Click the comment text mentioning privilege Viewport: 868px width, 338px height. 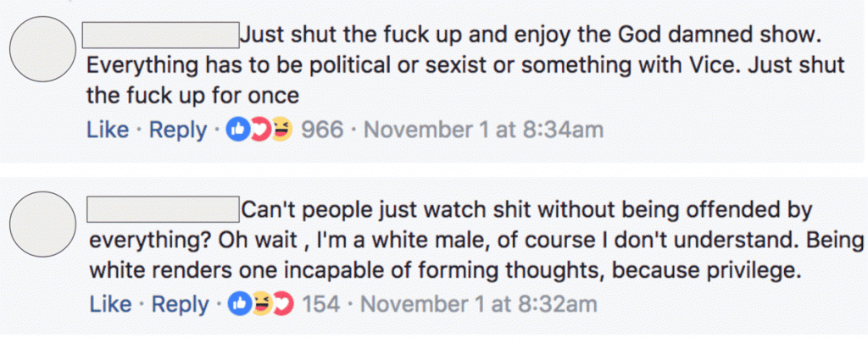(x=476, y=240)
